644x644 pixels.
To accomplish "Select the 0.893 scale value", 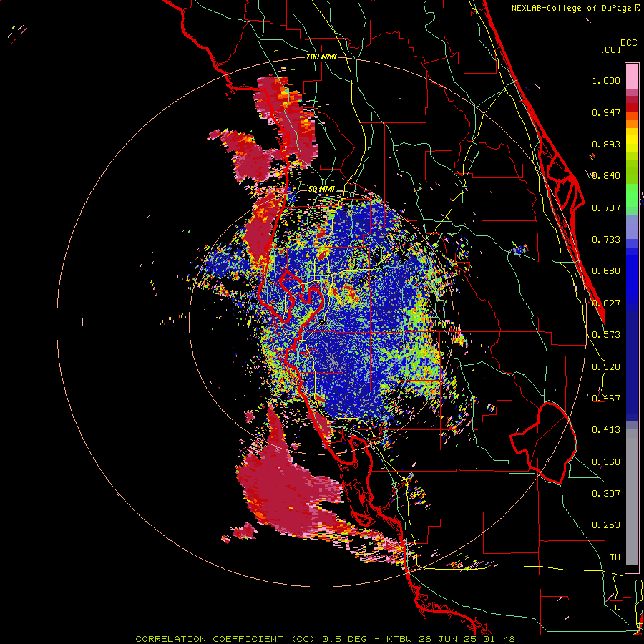I will 606,144.
